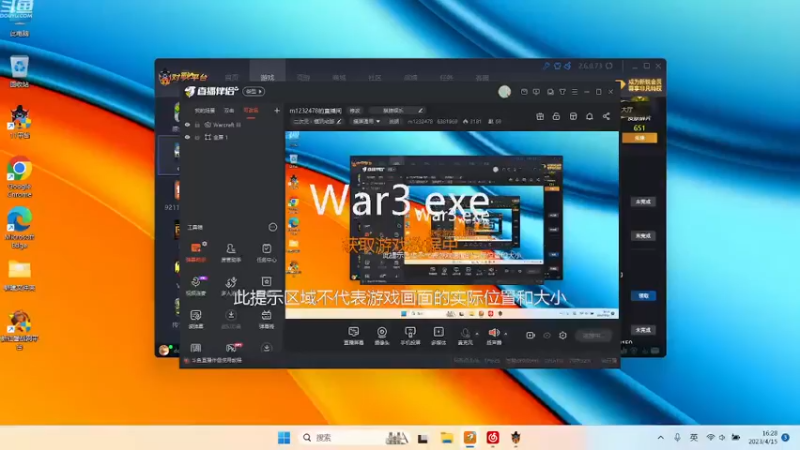The width and height of the screenshot is (800, 450).
Task: Add a new scene with plus icon
Action: pos(277,110)
